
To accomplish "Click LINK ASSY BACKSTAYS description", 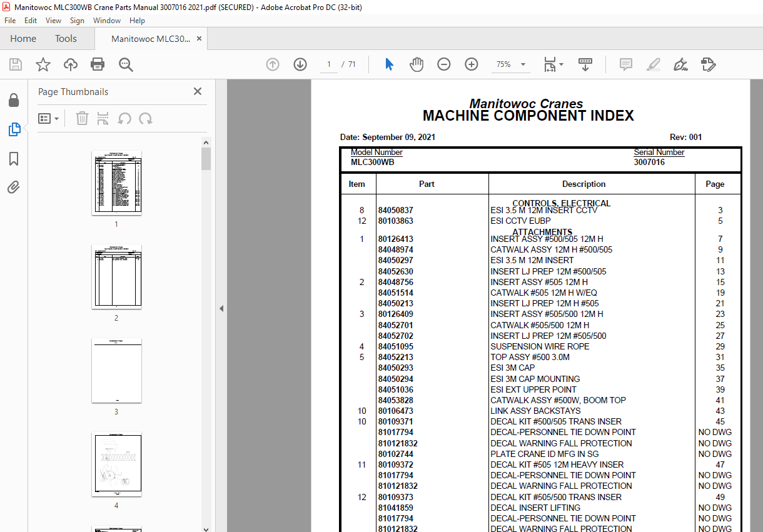I will [535, 411].
